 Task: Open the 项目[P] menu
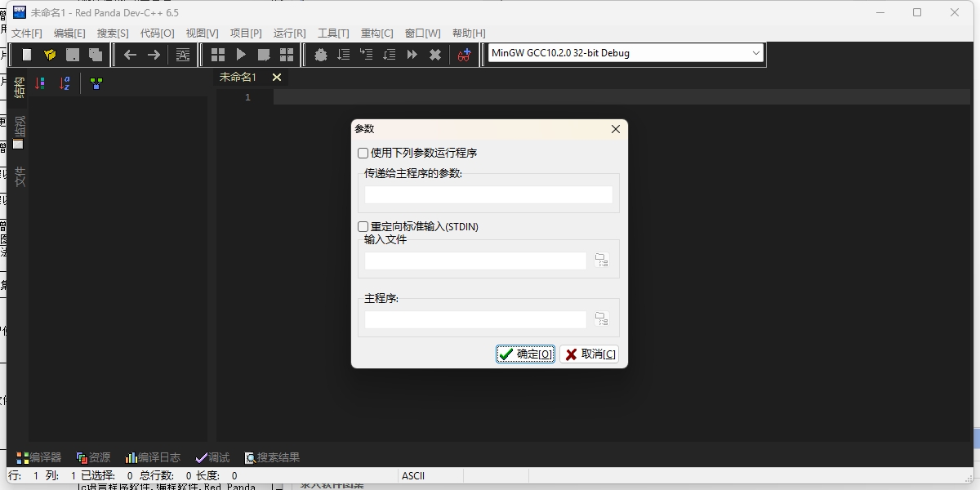(x=246, y=33)
